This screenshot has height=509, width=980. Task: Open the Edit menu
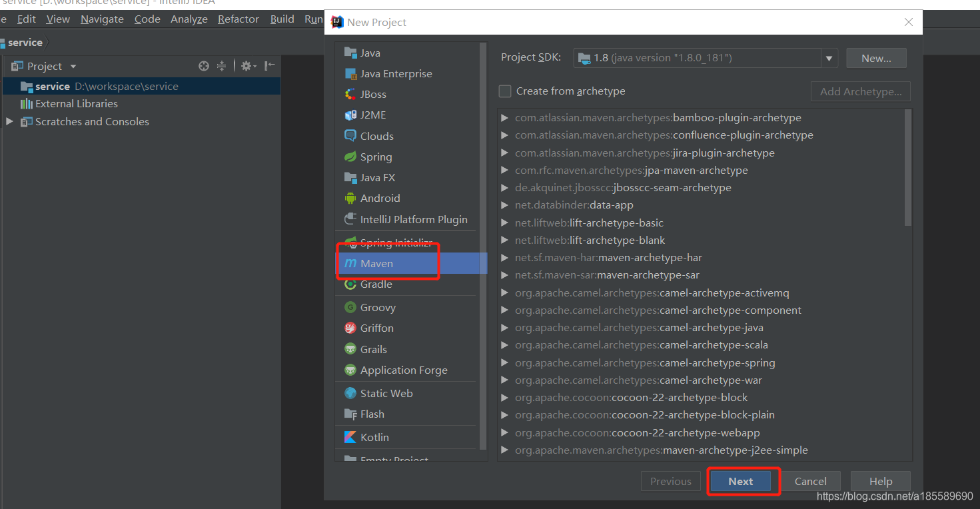[27, 19]
